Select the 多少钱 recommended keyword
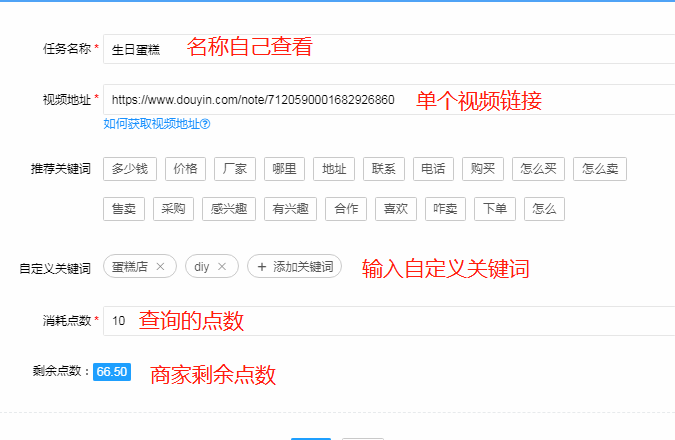Image resolution: width=675 pixels, height=440 pixels. [130, 169]
